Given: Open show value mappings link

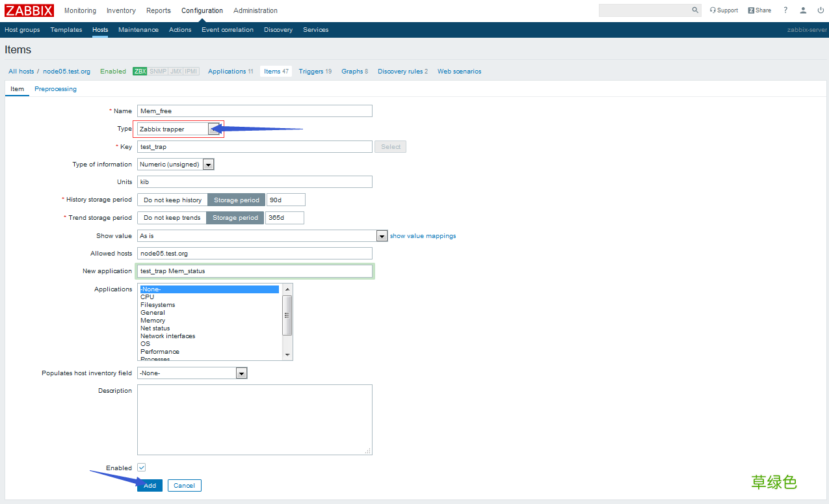Looking at the screenshot, I should (423, 236).
